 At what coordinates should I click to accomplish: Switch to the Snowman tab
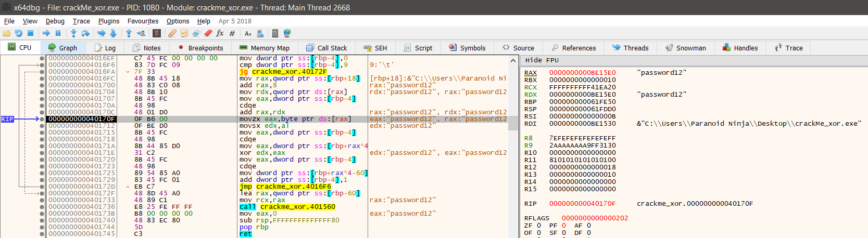coord(685,48)
